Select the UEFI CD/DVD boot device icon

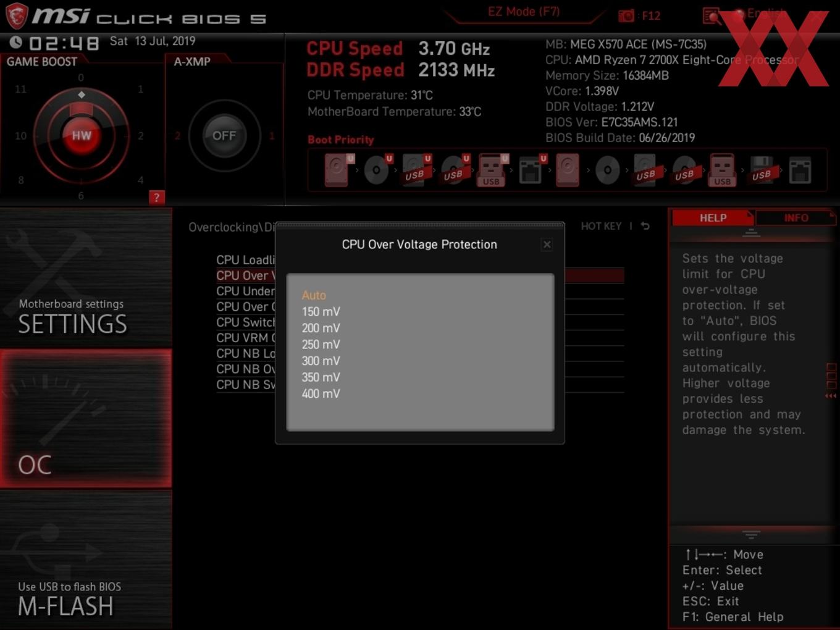coord(377,170)
